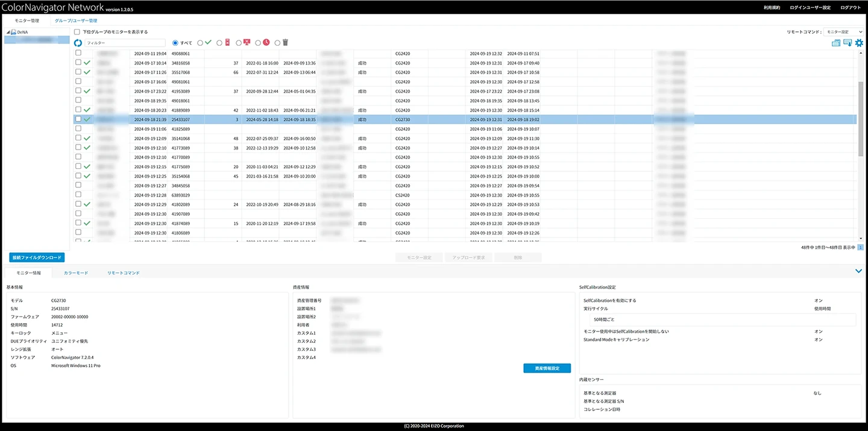This screenshot has height=431, width=868.
Task: Open the リモートコマンド dropdown showing モニター設定
Action: click(843, 31)
